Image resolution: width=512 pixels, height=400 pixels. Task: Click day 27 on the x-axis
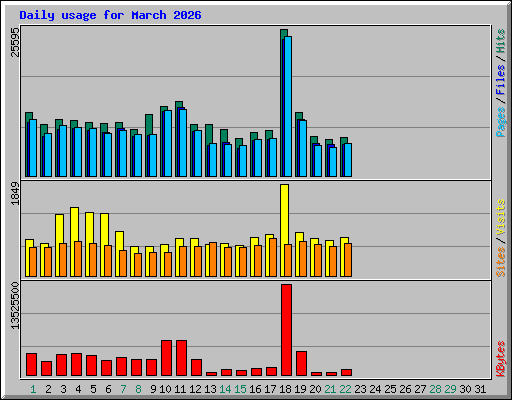click(420, 389)
